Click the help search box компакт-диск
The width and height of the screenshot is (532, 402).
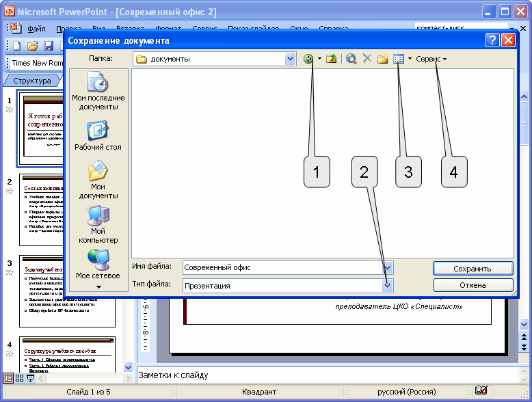(x=462, y=28)
